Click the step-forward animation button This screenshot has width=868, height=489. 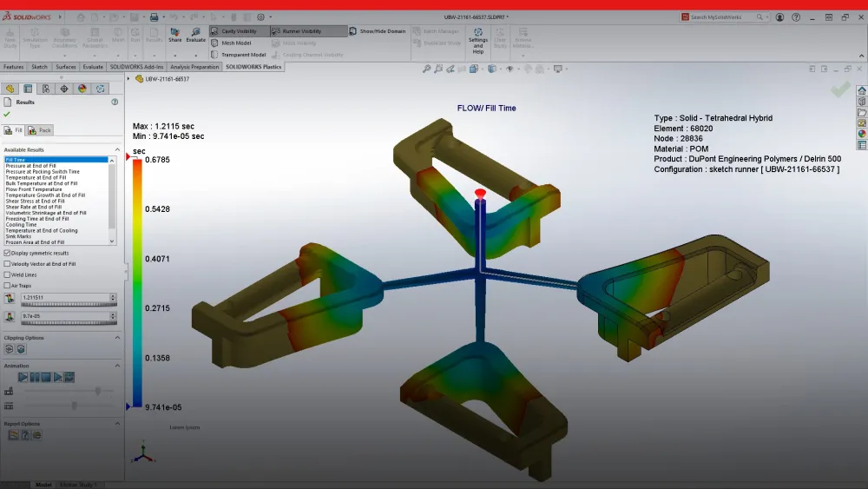click(x=57, y=377)
